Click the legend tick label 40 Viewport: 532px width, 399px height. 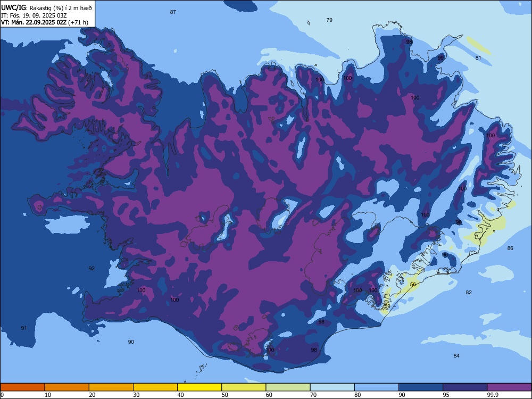[180, 395]
